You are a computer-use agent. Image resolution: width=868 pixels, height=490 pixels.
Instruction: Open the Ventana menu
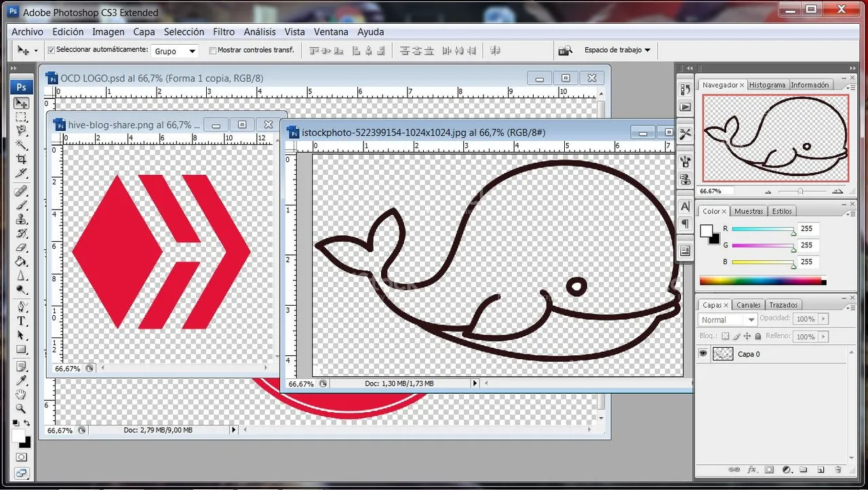[x=331, y=32]
